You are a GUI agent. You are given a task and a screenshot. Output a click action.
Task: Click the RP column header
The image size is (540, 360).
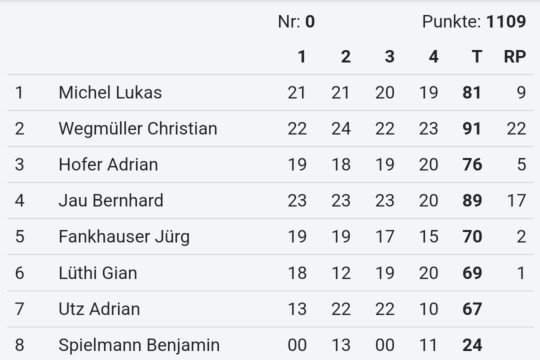coord(515,56)
